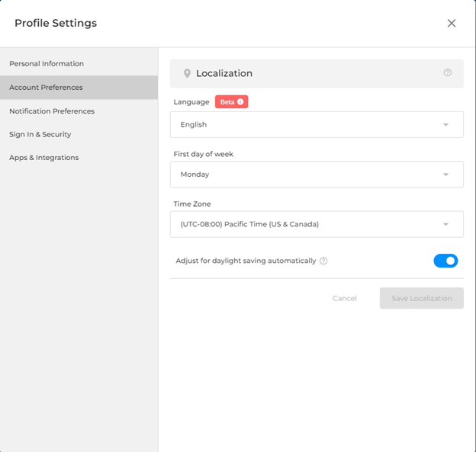This screenshot has width=476, height=452.
Task: Click the Save Localization button
Action: 421,298
